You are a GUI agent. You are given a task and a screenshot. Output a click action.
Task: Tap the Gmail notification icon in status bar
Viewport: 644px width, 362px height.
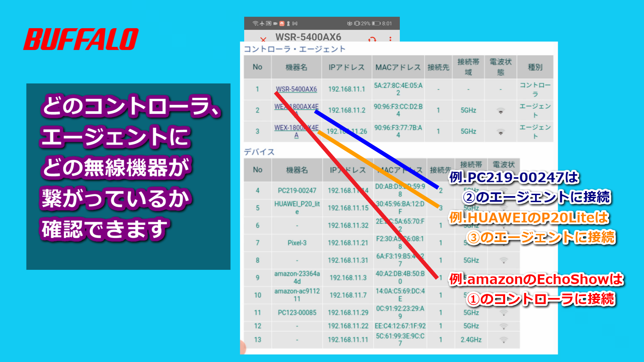(295, 23)
